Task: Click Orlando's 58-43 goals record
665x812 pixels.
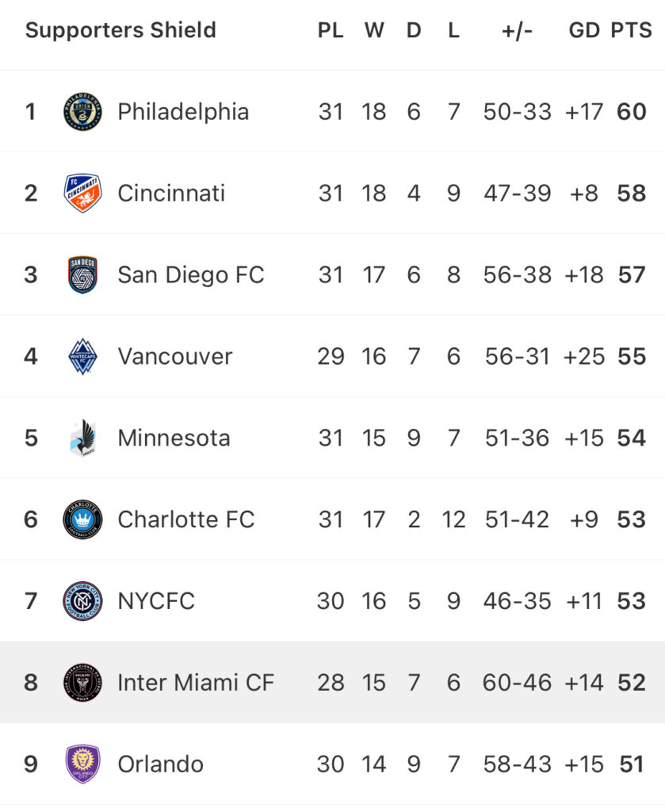Action: tap(518, 764)
